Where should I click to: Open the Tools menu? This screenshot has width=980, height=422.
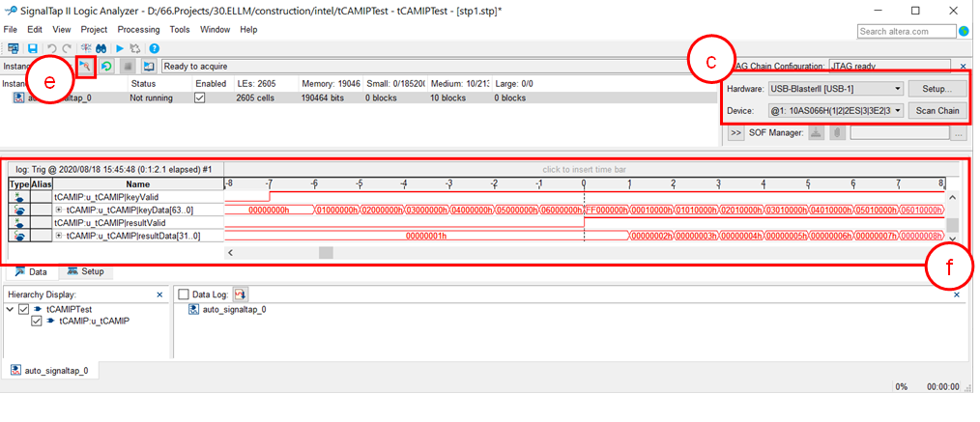tap(180, 29)
